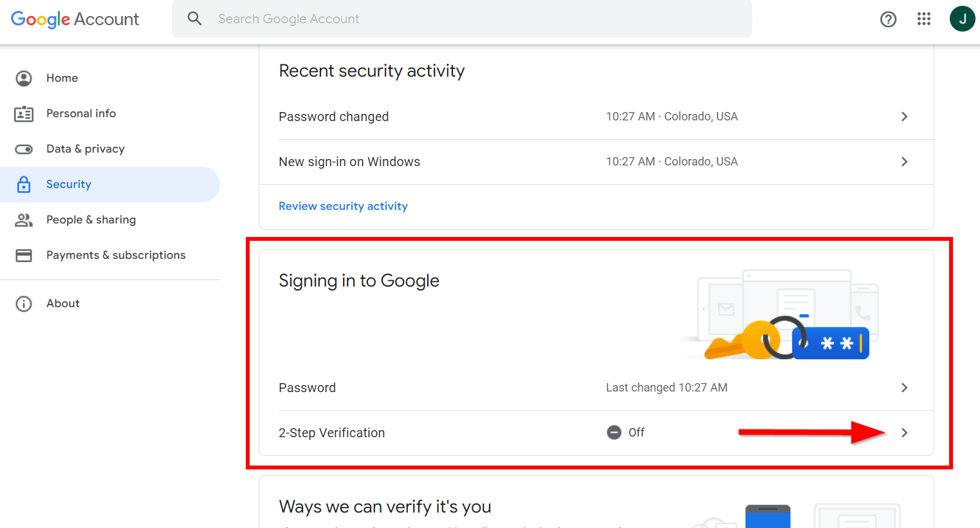Click the Personal info card icon
The width and height of the screenshot is (980, 528).
pos(24,114)
